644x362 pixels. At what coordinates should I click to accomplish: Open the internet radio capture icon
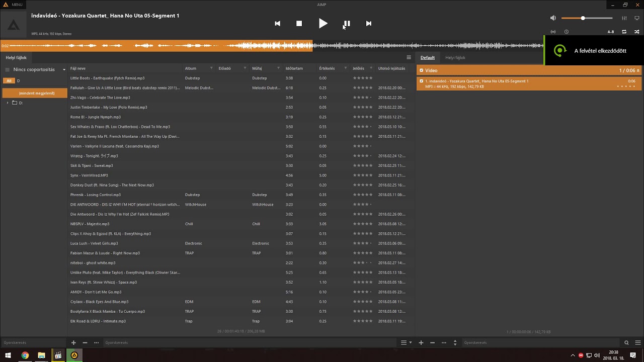553,32
